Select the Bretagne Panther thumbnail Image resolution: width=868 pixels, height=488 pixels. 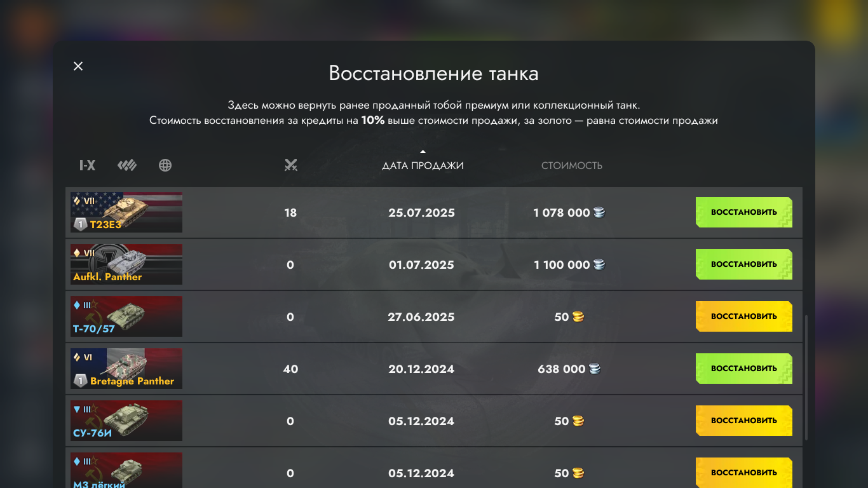126,369
